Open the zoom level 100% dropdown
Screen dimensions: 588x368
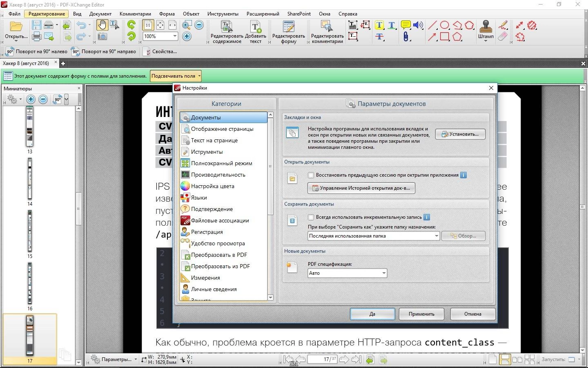point(175,36)
